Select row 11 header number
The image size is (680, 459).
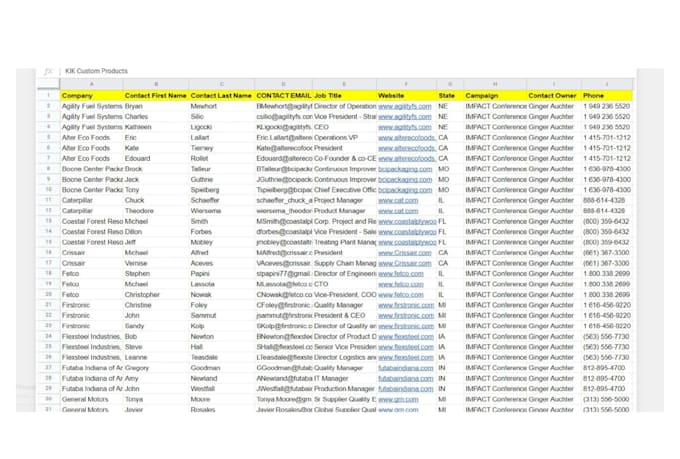[48, 200]
